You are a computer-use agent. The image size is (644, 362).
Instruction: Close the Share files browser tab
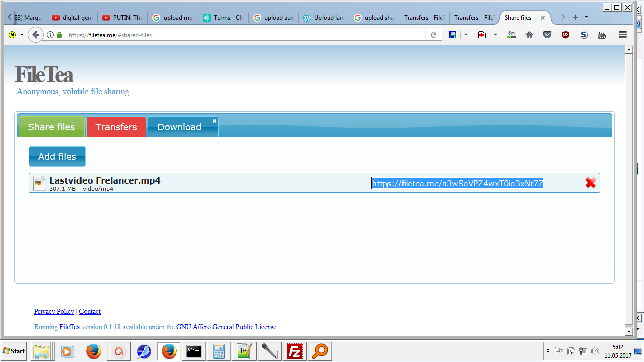point(543,18)
